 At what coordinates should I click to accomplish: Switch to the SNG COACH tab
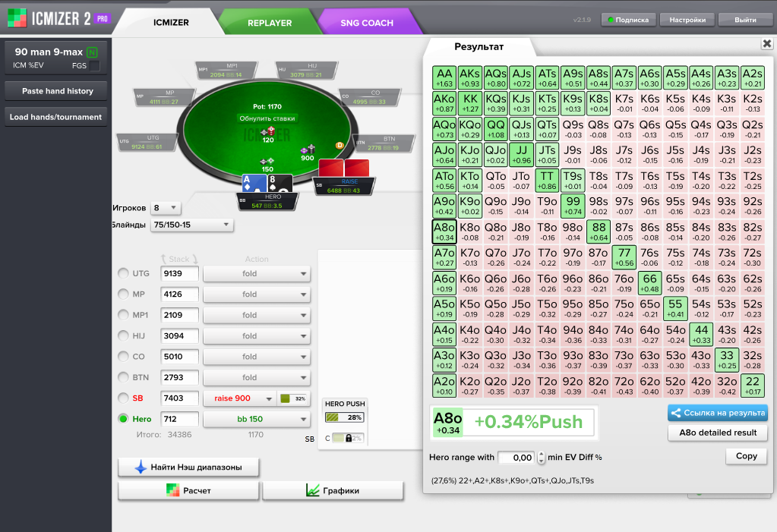pos(367,23)
